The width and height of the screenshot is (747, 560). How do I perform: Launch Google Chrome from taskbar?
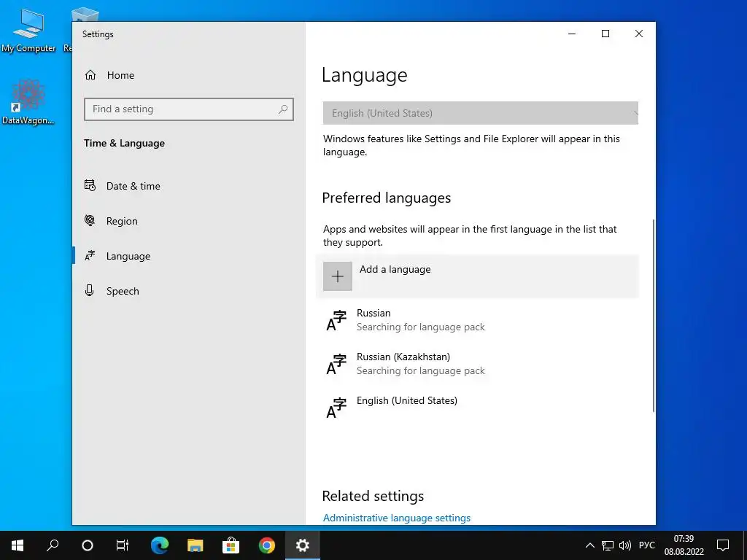tap(267, 545)
